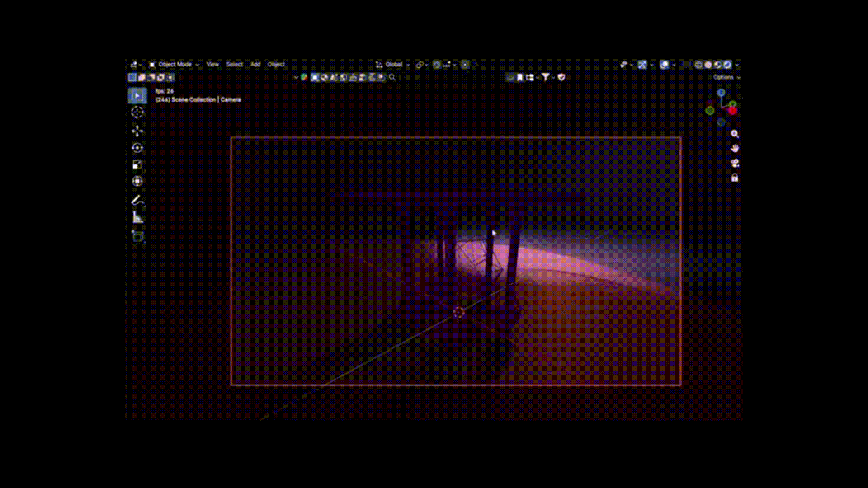
Task: Click the Pan view hand icon
Action: pyautogui.click(x=735, y=148)
